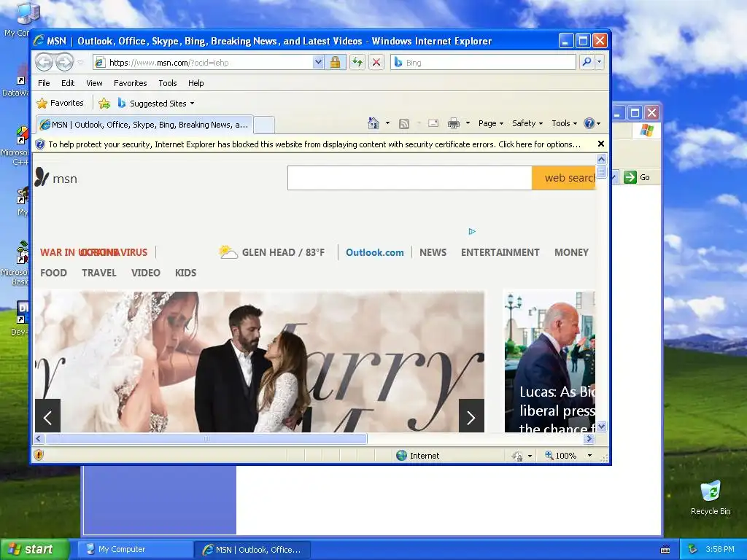Viewport: 747px width, 560px height.
Task: Click the status bar security shield icon
Action: coord(39,455)
